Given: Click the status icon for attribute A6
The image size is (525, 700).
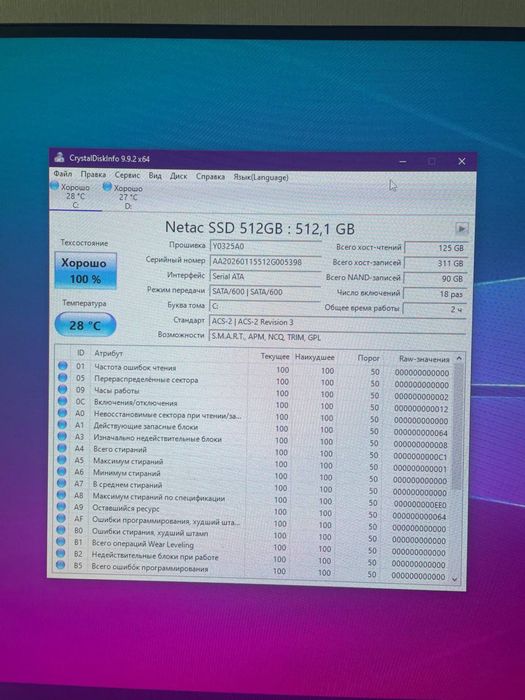Looking at the screenshot, I should point(62,471).
